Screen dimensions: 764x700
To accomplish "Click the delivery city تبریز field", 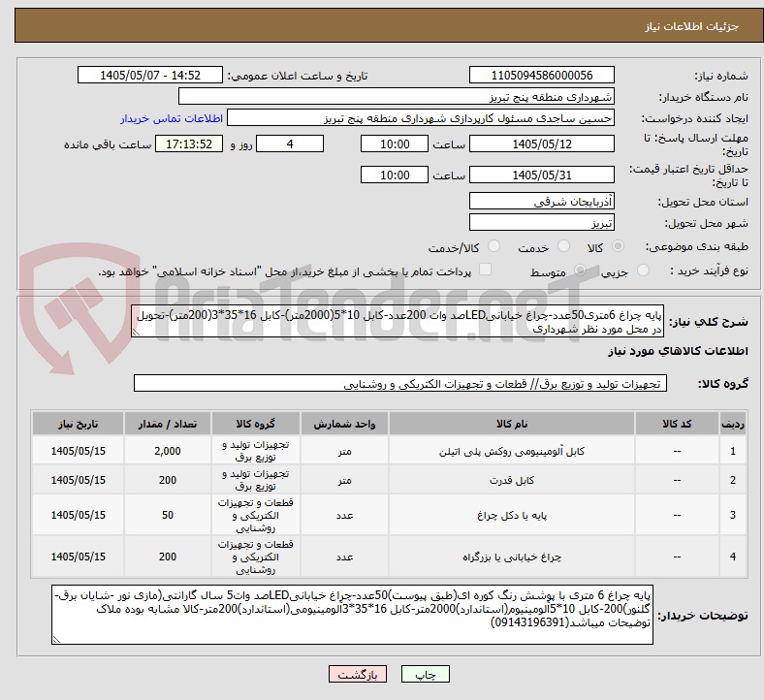I will (x=541, y=223).
